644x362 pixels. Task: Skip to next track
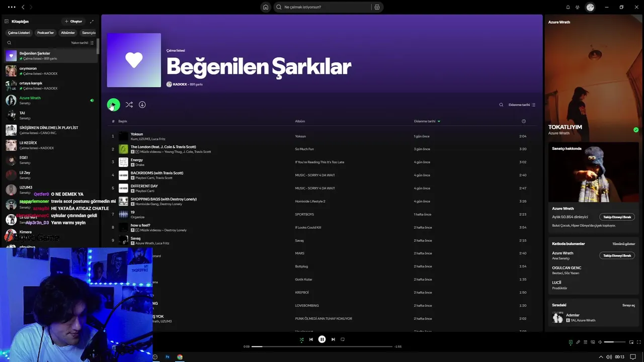333,339
